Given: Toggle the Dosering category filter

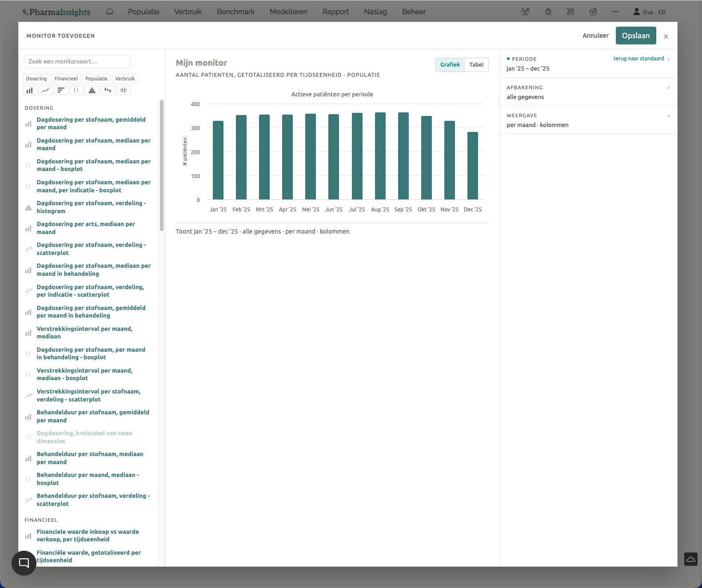Looking at the screenshot, I should [x=36, y=79].
